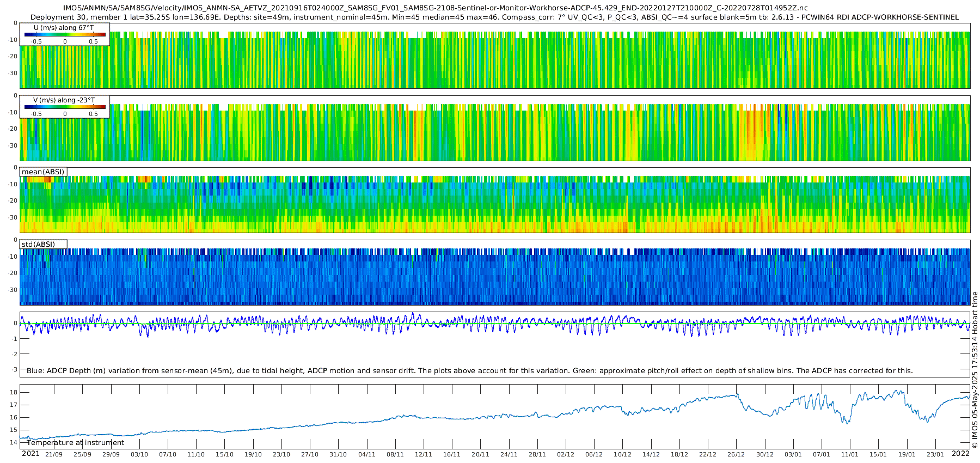Select the 21/09 date tick
This screenshot has height=463, width=980.
53,454
